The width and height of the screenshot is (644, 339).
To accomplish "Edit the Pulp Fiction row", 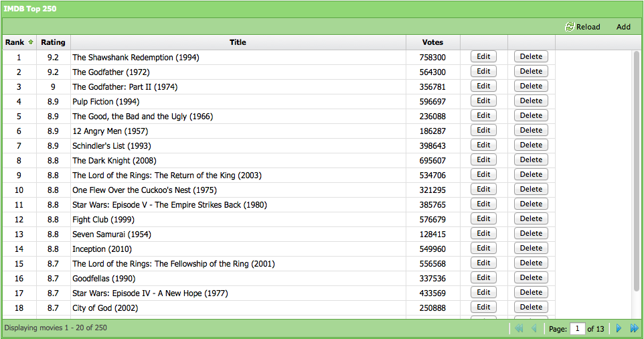I will click(x=483, y=101).
